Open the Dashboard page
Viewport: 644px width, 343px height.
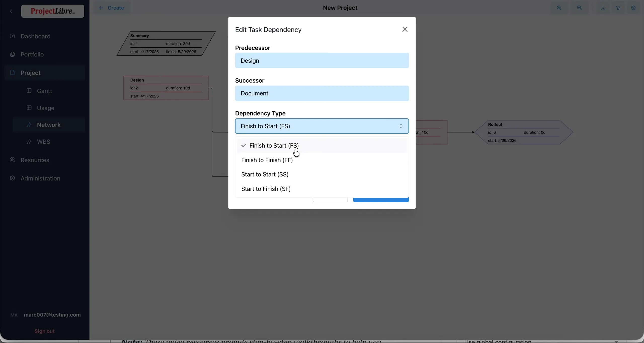(35, 36)
